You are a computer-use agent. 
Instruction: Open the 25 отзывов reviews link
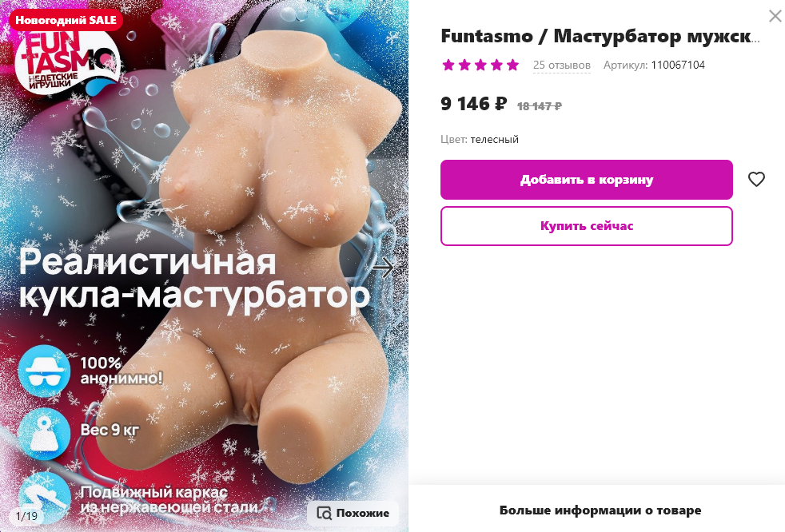562,65
